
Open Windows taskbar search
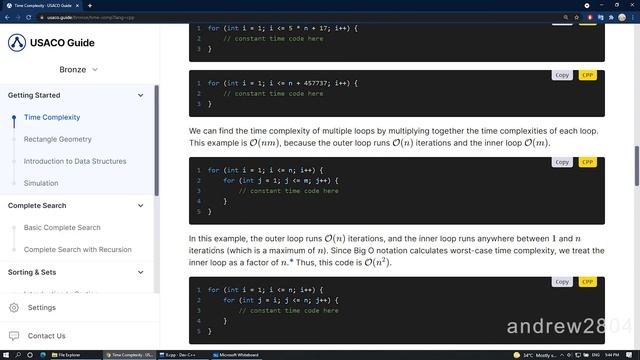18,355
